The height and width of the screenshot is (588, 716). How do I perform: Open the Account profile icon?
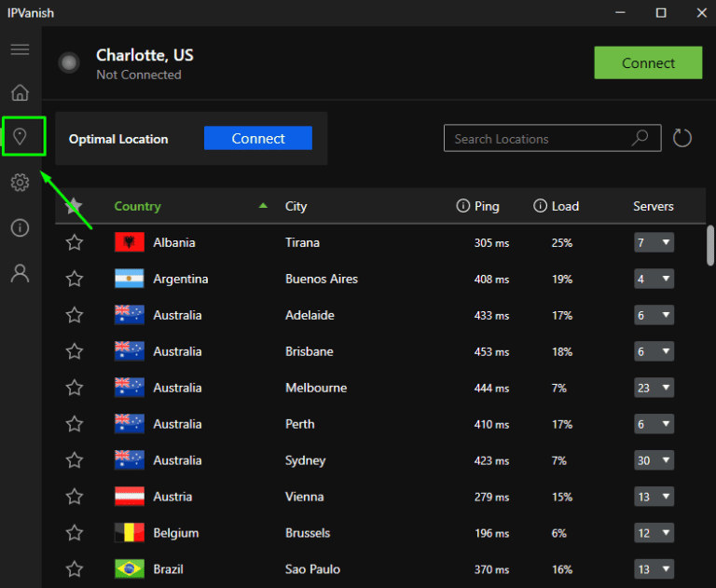pos(20,273)
